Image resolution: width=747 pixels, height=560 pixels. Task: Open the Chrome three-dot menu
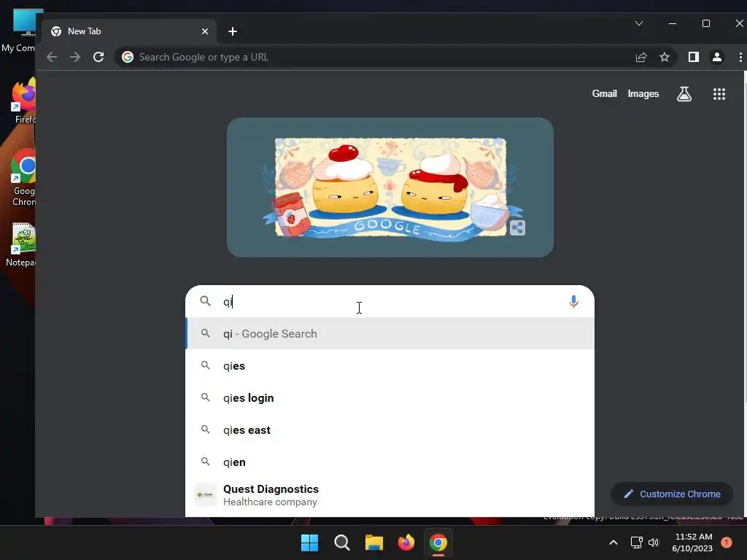(x=740, y=57)
